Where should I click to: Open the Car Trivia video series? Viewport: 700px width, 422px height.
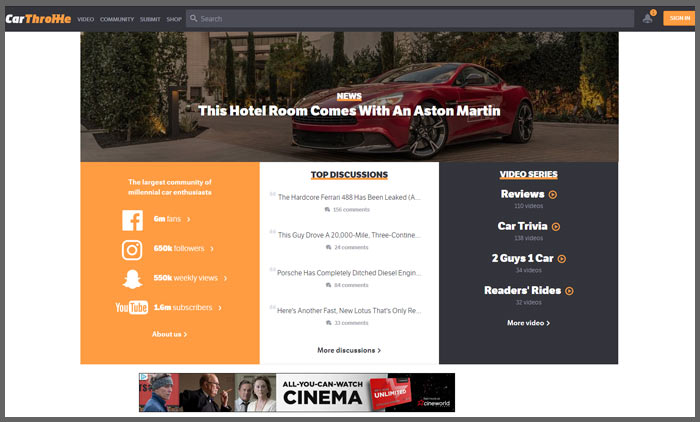coord(523,226)
